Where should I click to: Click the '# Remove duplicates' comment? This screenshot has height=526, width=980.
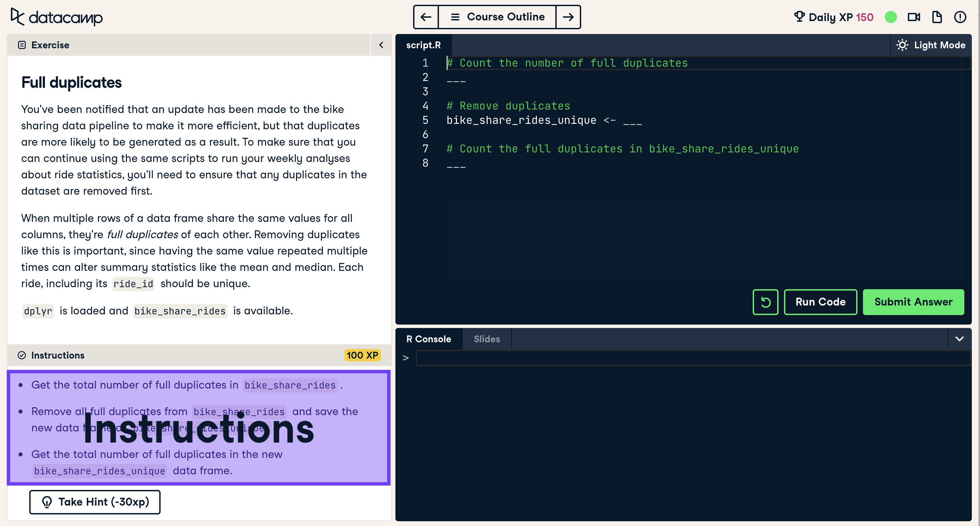(x=508, y=106)
